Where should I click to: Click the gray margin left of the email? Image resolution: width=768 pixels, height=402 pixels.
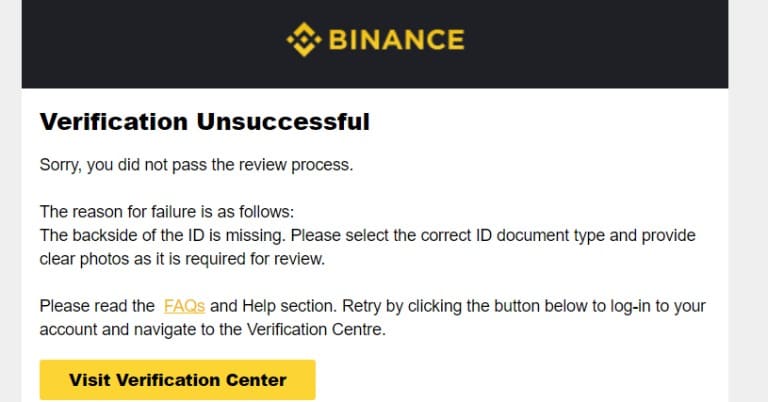point(11,201)
